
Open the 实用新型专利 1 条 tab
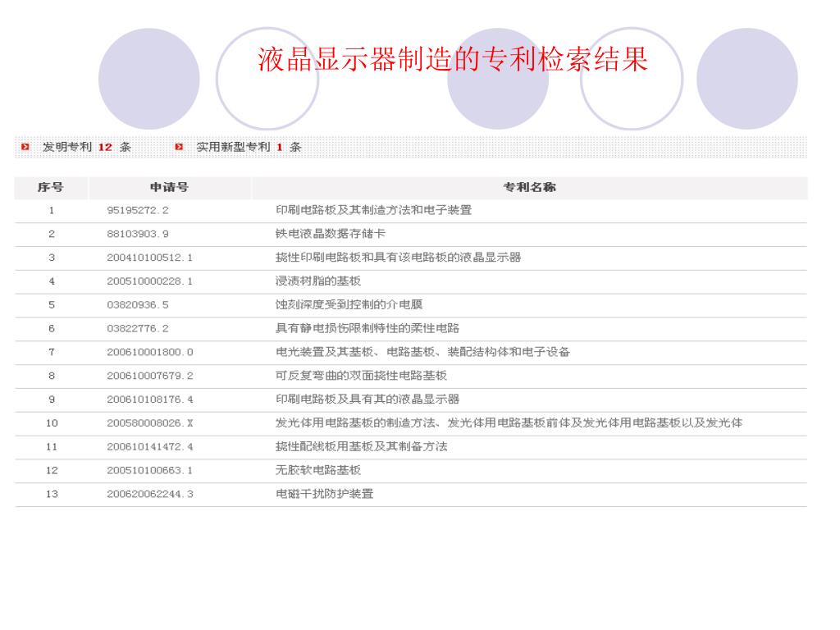pyautogui.click(x=249, y=147)
